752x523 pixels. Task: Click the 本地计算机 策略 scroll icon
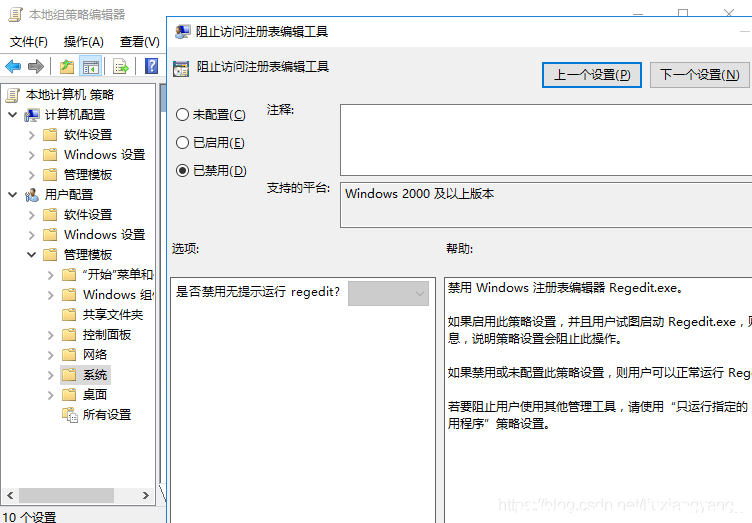tap(13, 95)
